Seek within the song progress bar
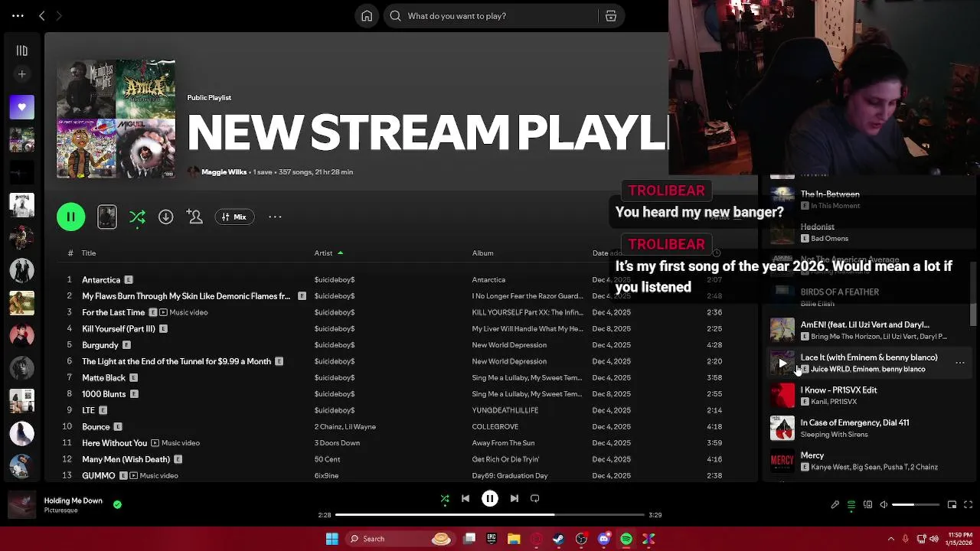Viewport: 980px width, 551px height. click(490, 515)
